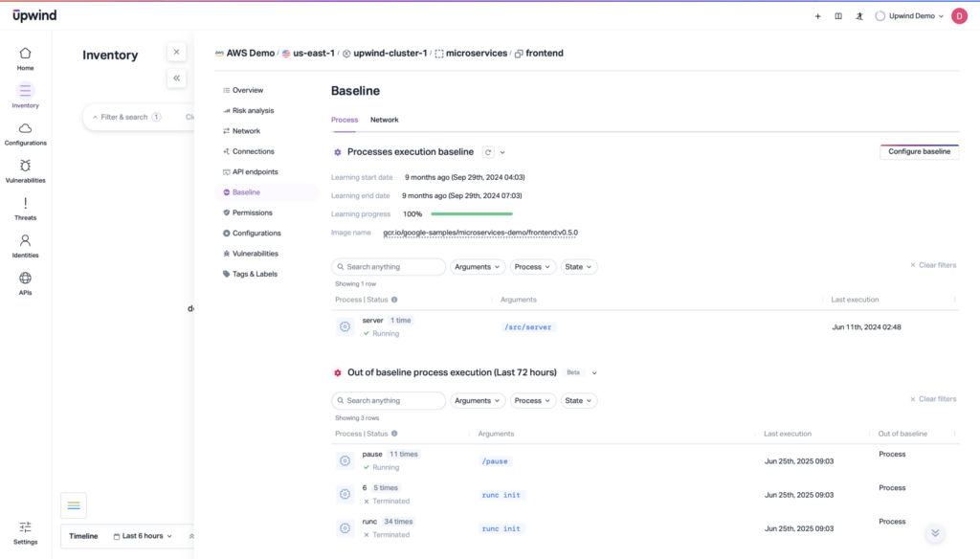Focus the baseline Search anything field

coord(389,267)
